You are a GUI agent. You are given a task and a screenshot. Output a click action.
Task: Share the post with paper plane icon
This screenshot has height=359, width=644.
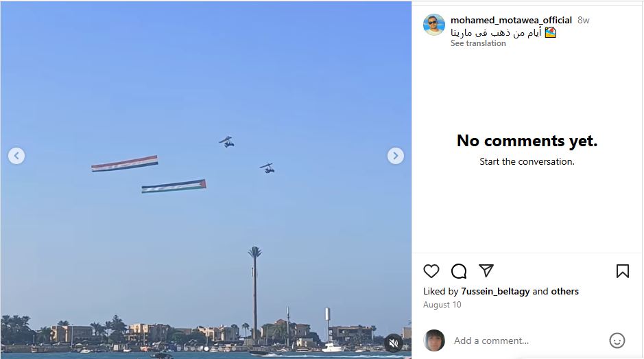tap(486, 270)
